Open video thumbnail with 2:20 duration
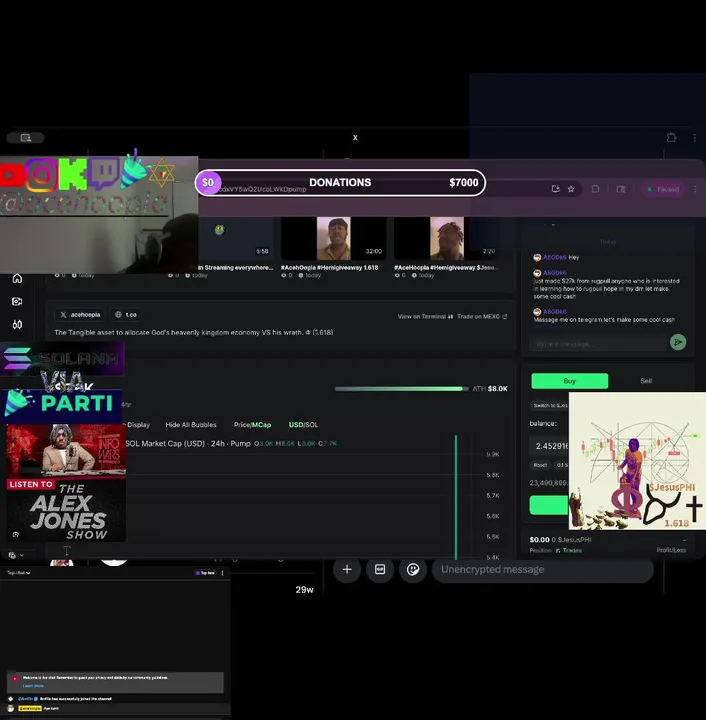 pyautogui.click(x=446, y=239)
